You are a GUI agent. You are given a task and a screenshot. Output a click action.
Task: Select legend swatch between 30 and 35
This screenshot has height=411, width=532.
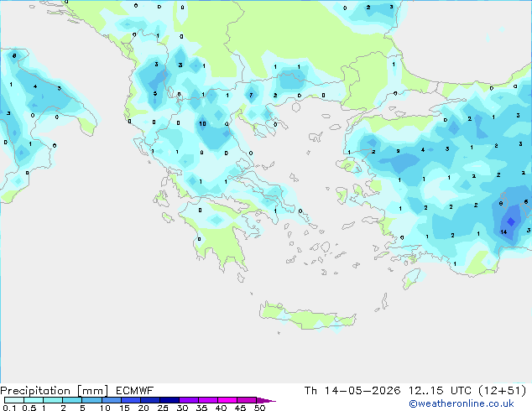(189, 400)
